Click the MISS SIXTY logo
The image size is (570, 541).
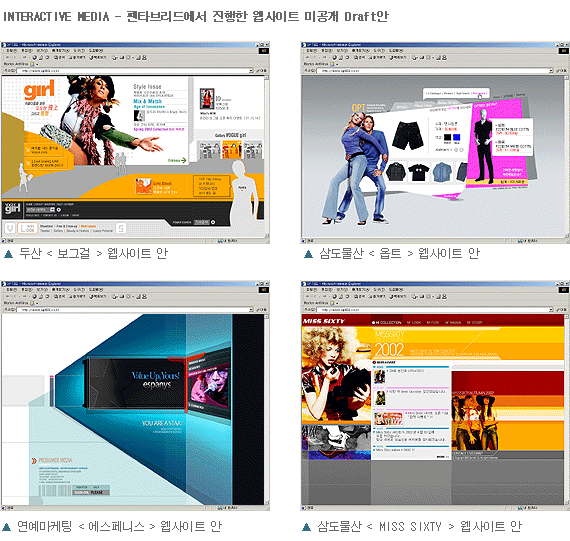pos(324,321)
